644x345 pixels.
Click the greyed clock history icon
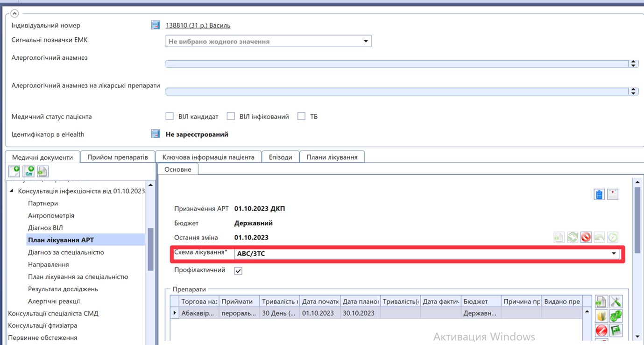(x=613, y=238)
